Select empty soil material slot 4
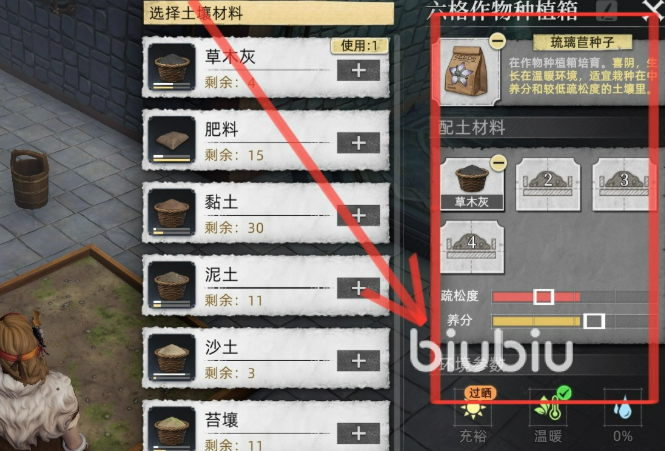The width and height of the screenshot is (665, 451). pos(472,247)
